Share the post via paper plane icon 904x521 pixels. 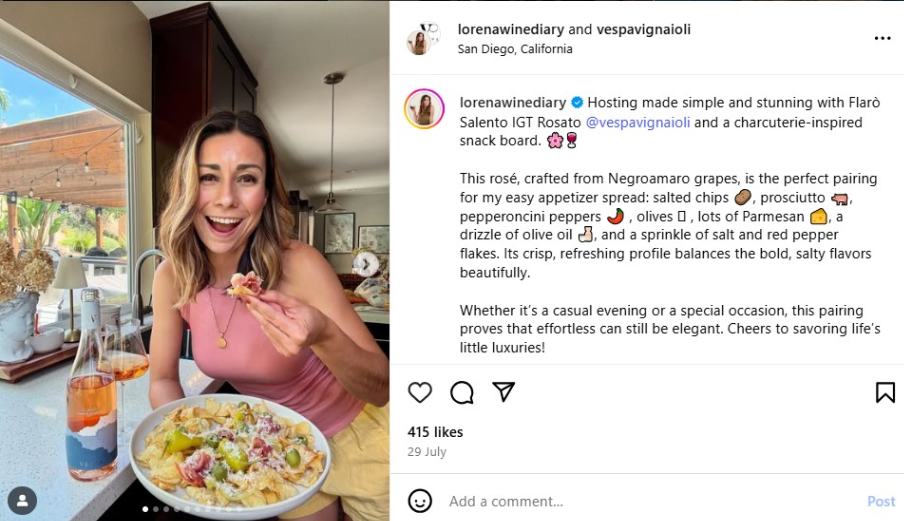pos(503,391)
